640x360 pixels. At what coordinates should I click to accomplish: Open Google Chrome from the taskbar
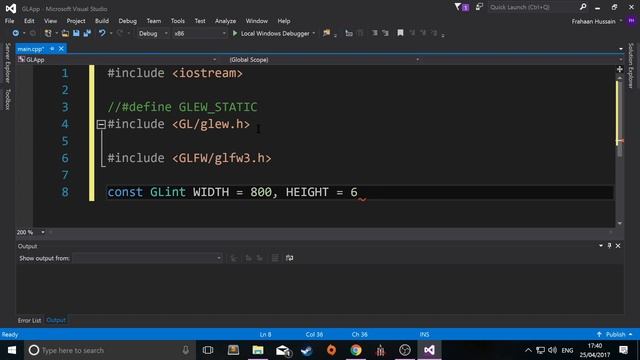point(356,350)
